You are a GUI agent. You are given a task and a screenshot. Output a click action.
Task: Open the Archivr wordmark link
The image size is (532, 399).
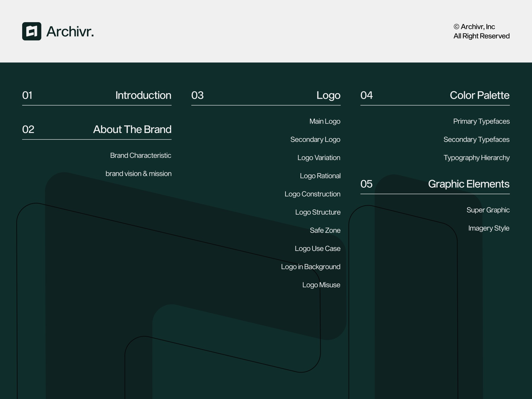point(70,32)
